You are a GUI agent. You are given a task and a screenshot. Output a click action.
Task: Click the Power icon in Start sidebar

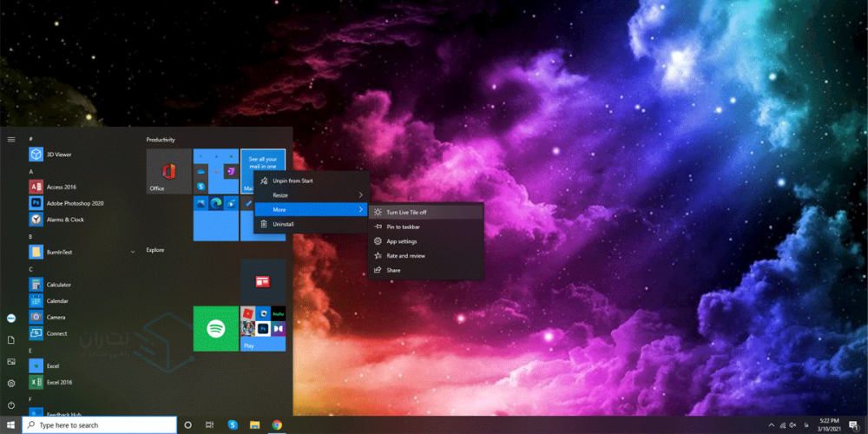pos(11,404)
